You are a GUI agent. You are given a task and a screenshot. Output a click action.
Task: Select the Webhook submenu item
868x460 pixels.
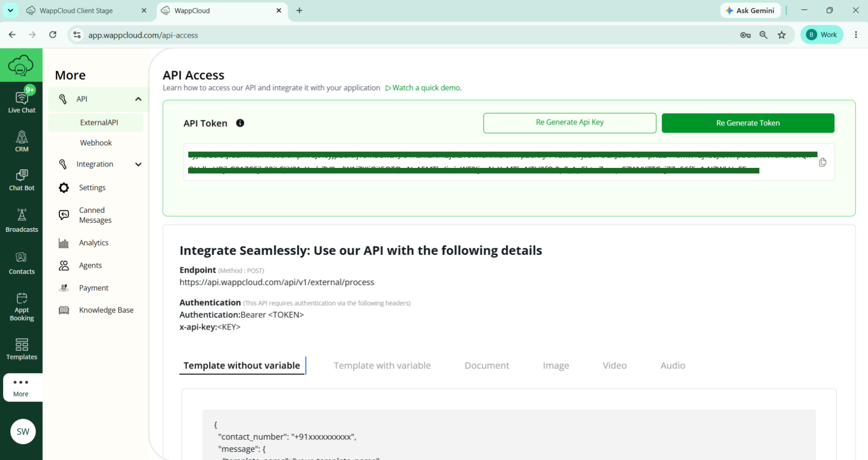pyautogui.click(x=96, y=143)
